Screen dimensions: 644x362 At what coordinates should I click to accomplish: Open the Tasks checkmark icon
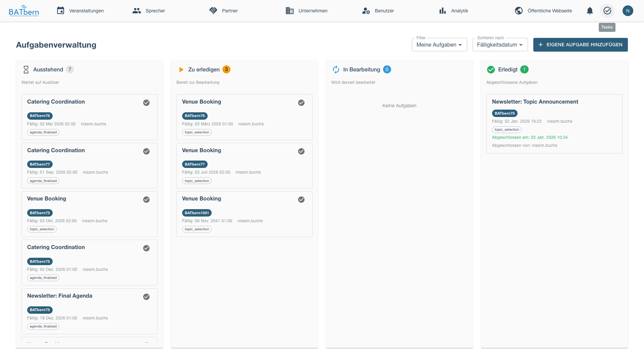[607, 11]
